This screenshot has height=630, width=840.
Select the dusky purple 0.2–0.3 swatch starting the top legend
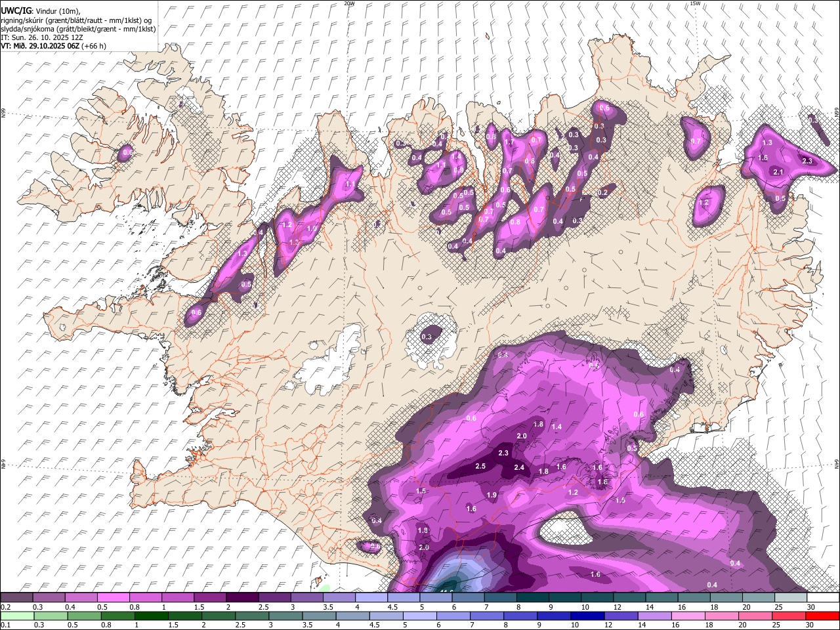point(17,597)
